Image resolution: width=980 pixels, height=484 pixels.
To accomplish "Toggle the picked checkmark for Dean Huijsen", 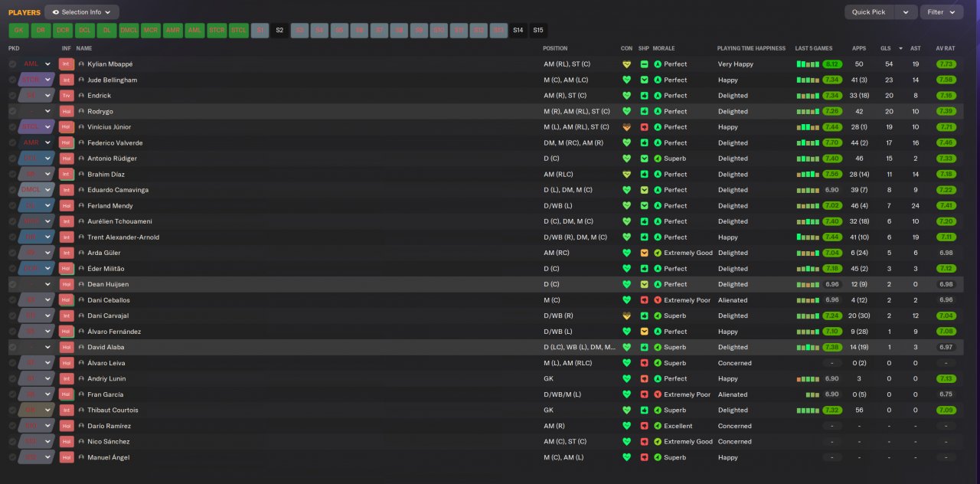I will click(x=13, y=284).
